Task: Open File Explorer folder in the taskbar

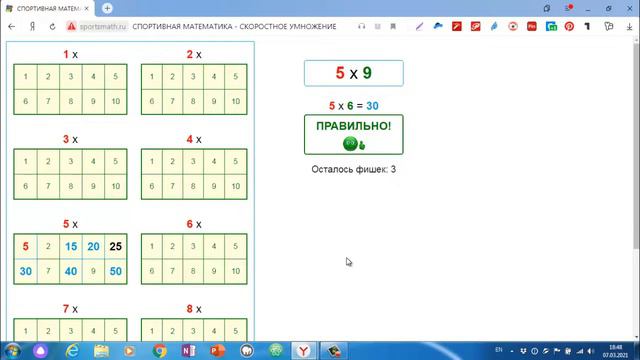Action: pyautogui.click(x=101, y=351)
